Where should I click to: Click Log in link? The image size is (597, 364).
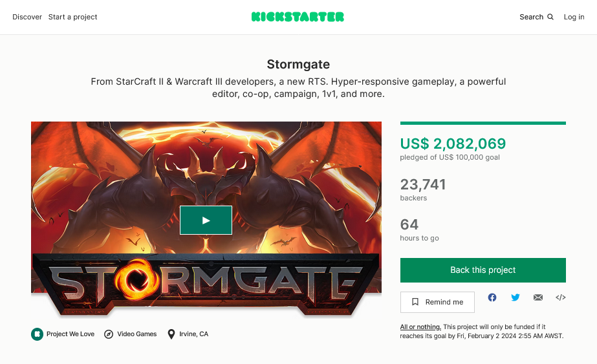(x=574, y=17)
